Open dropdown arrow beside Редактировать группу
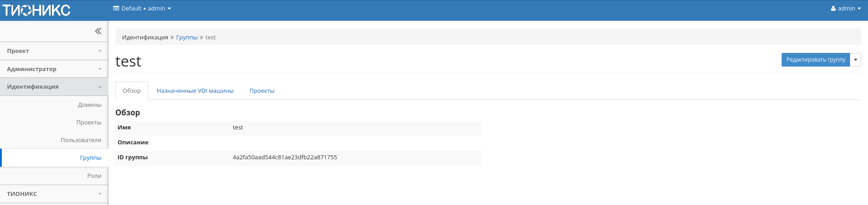Screen dimensions: 868x205 coord(855,60)
